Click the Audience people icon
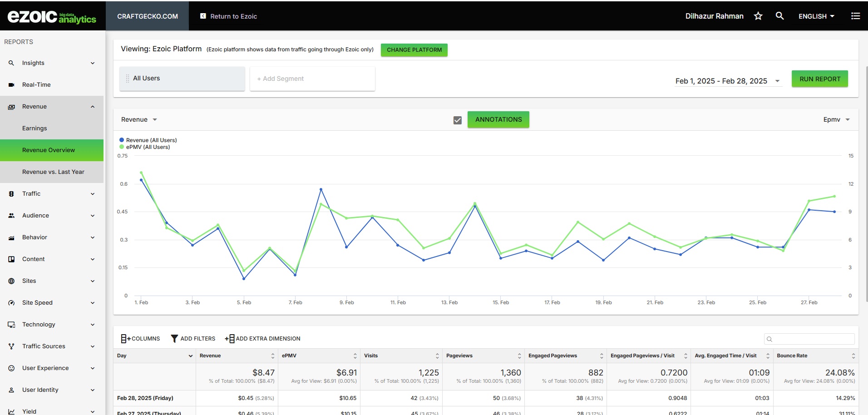This screenshot has width=868, height=415. pyautogui.click(x=11, y=216)
